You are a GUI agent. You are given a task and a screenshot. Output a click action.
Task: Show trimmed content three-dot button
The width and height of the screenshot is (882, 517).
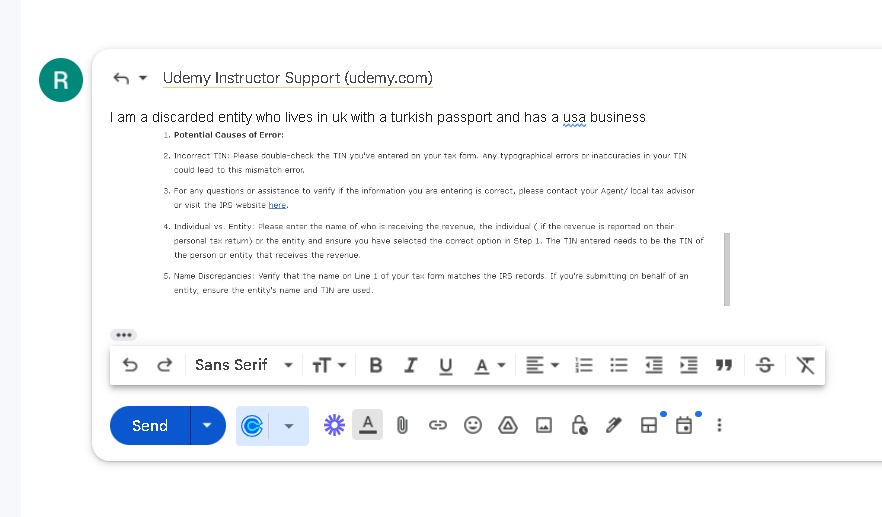point(124,335)
